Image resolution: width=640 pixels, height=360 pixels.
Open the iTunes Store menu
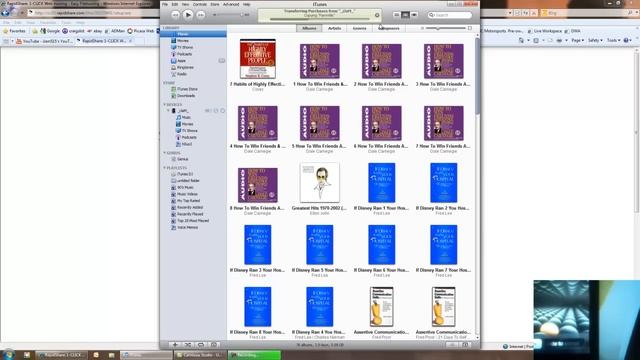215,4
